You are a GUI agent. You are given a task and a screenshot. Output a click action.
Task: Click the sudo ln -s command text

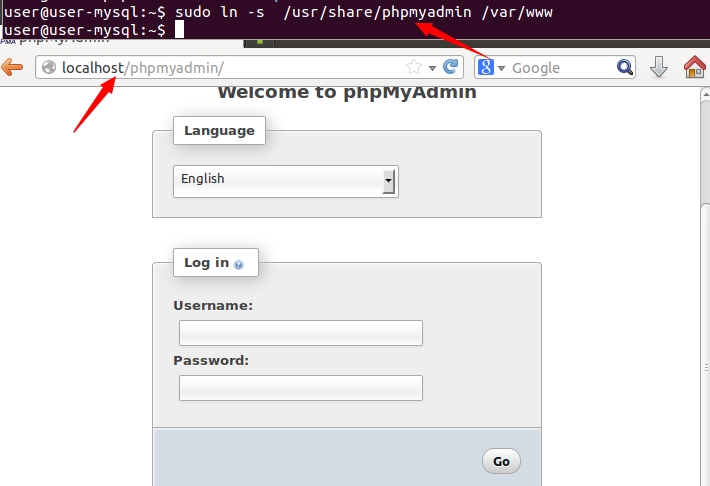[364, 12]
